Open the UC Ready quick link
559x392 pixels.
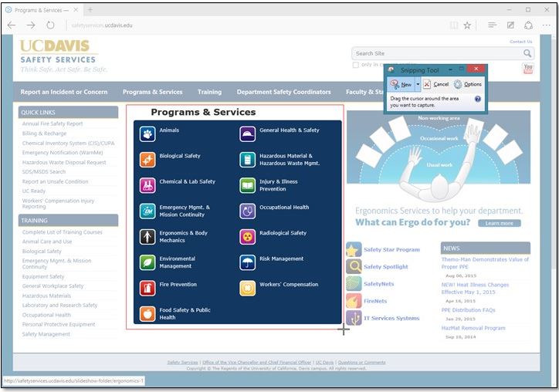click(x=34, y=191)
